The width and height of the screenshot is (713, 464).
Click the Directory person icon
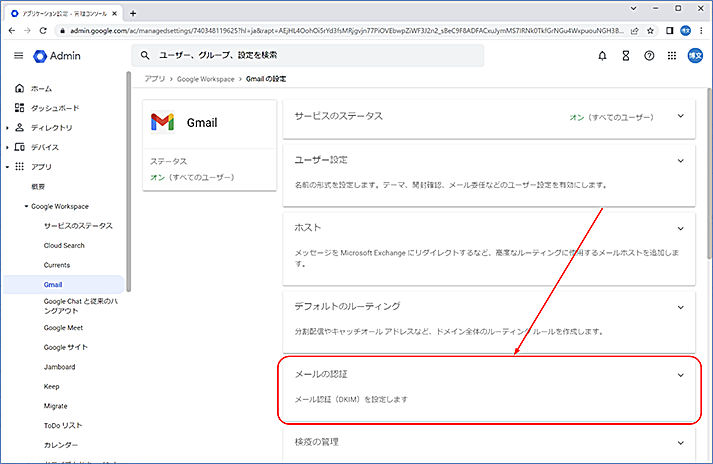pos(19,127)
